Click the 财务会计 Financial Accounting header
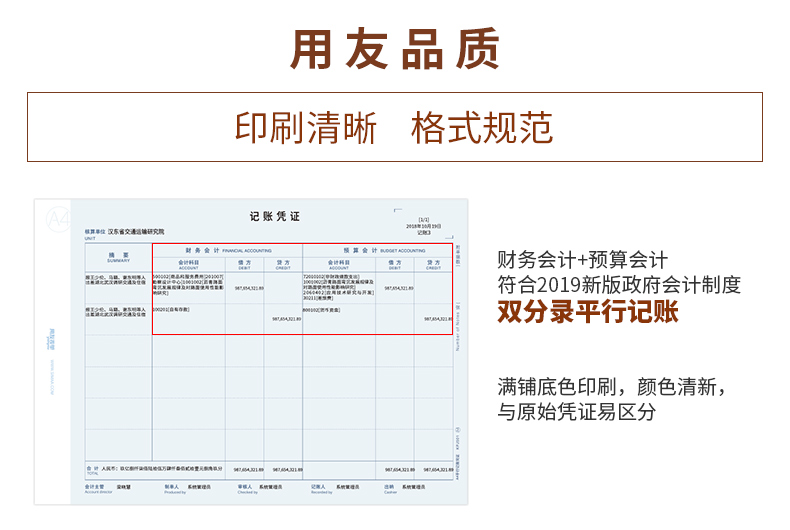Viewport: 790px width, 530px height. 227,250
